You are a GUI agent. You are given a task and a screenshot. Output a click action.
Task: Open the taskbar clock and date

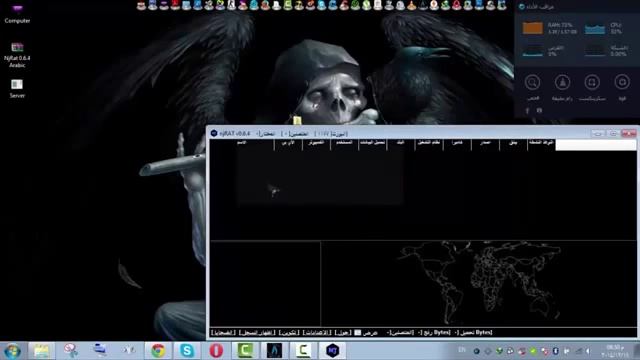[x=614, y=351]
